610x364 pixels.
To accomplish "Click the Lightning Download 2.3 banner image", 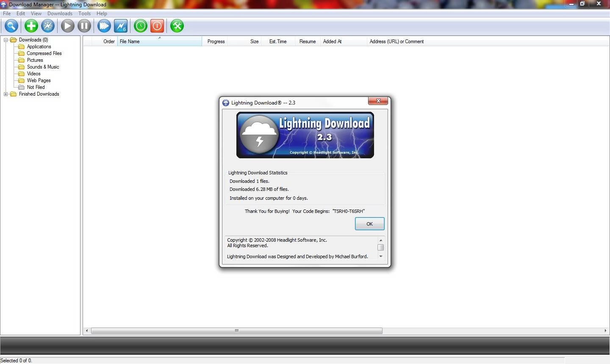I will [x=305, y=135].
